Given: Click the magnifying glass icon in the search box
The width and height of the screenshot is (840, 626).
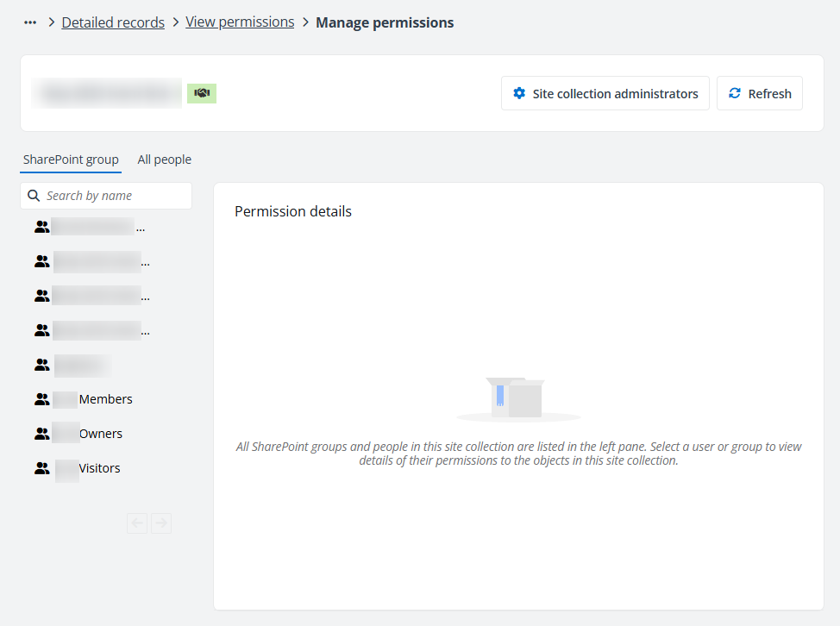Looking at the screenshot, I should tap(34, 196).
